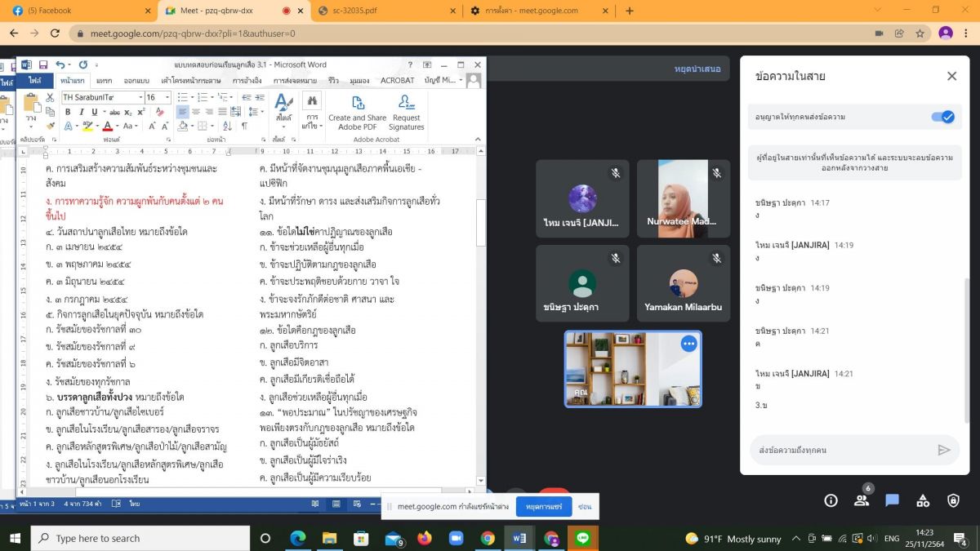Expand the font size dropdown

pyautogui.click(x=167, y=97)
